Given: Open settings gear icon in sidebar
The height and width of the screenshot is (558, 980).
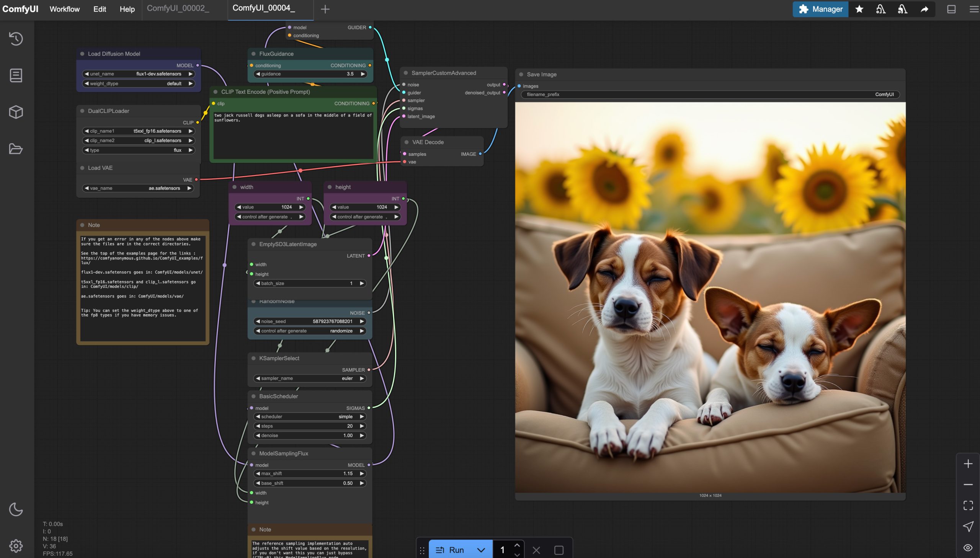Looking at the screenshot, I should (x=16, y=546).
